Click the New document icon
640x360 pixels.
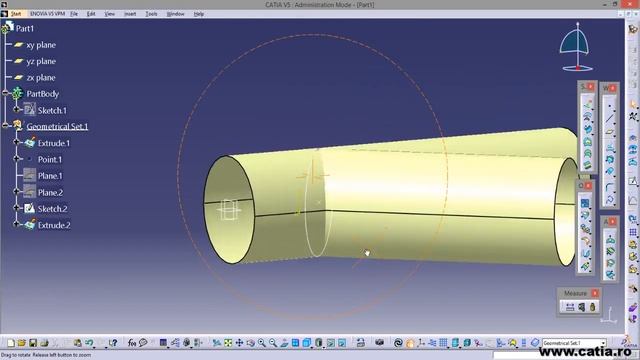(11, 343)
